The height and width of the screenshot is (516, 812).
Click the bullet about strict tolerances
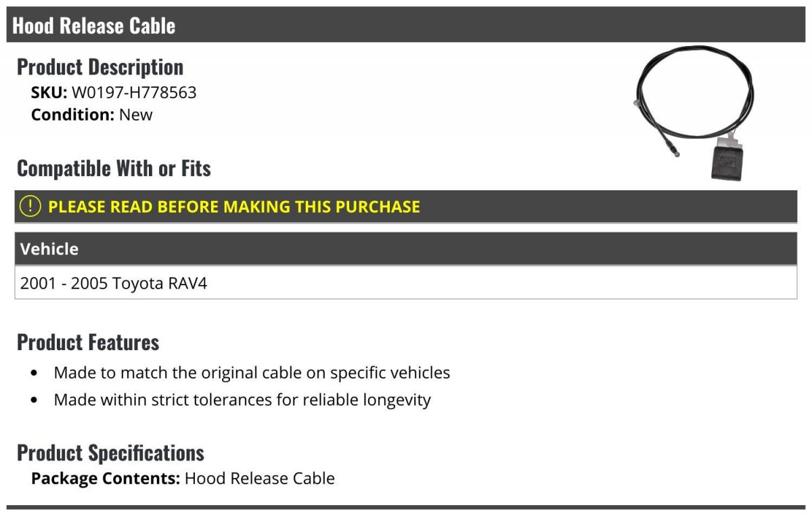point(242,400)
